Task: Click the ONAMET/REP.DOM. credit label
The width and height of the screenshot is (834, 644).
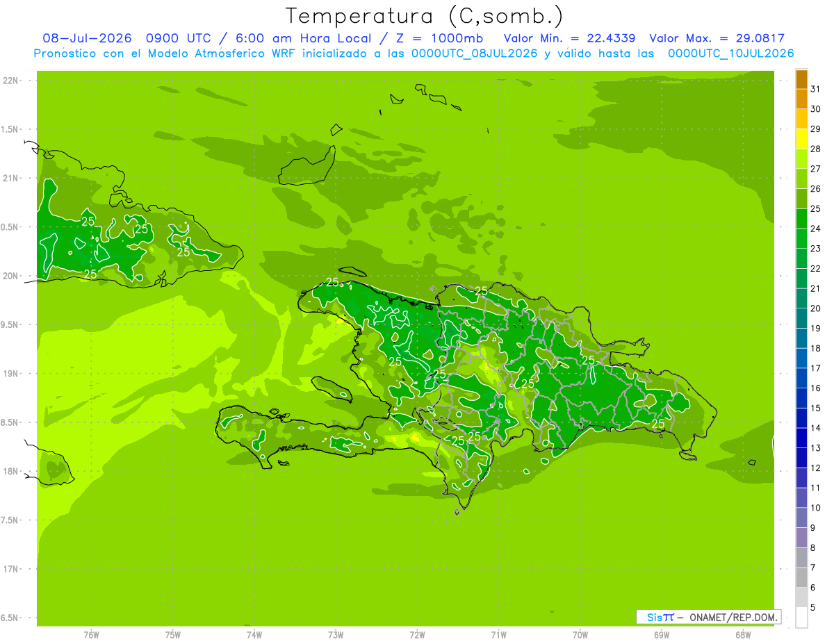Action: point(732,617)
